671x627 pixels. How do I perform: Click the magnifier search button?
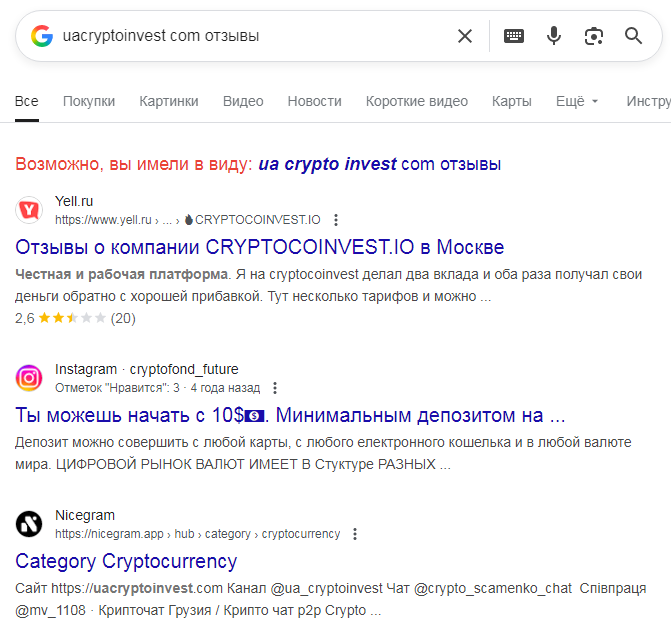(x=633, y=36)
